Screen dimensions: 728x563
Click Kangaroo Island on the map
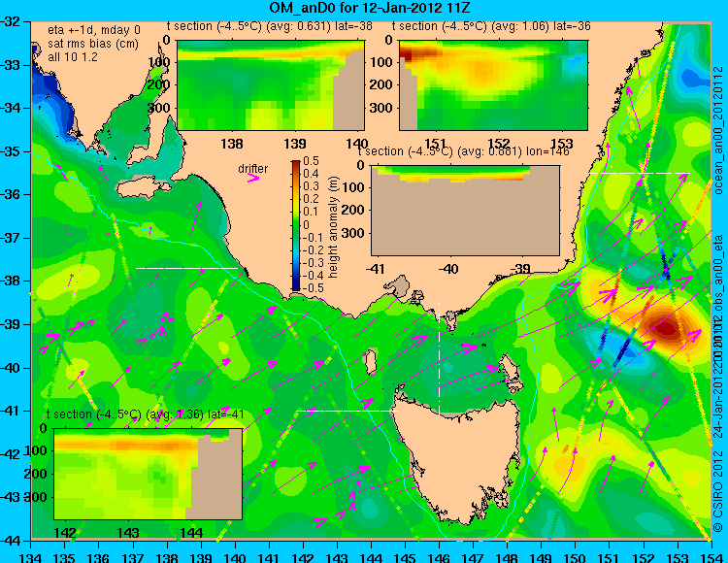[x=143, y=188]
